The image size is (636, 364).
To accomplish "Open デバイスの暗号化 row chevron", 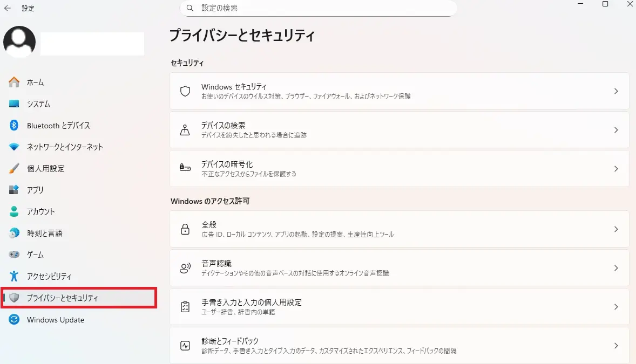I will (x=615, y=169).
